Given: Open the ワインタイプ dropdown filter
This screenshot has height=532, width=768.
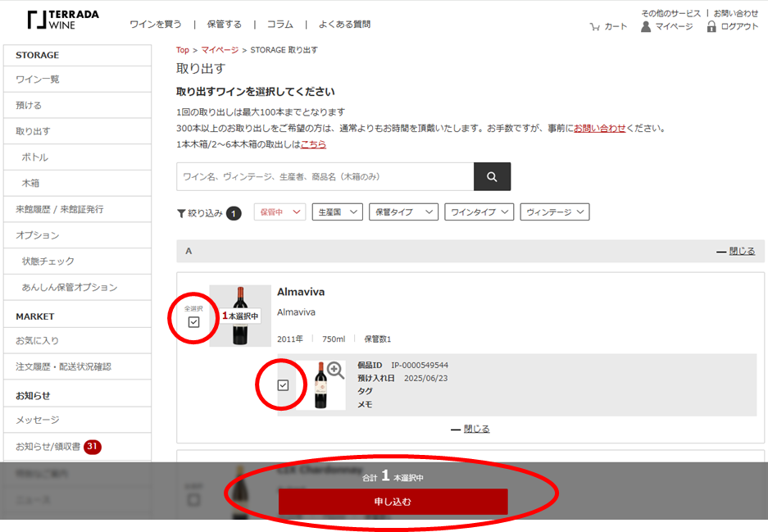Looking at the screenshot, I should (479, 212).
